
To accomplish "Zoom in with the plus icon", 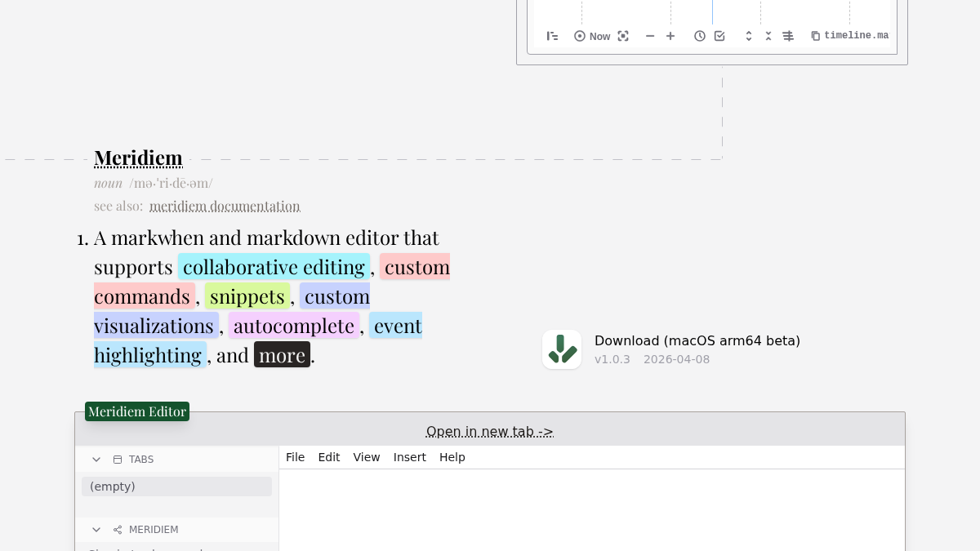I will [670, 36].
